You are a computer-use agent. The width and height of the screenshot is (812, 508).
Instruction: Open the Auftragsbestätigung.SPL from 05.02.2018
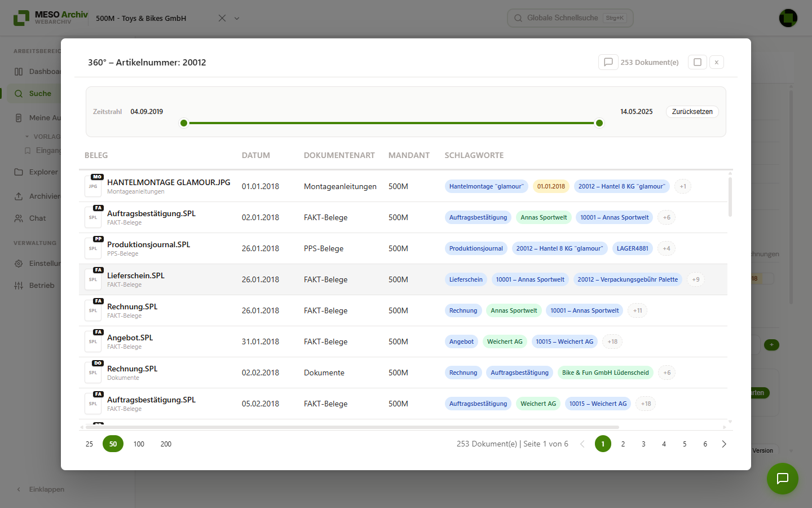151,400
